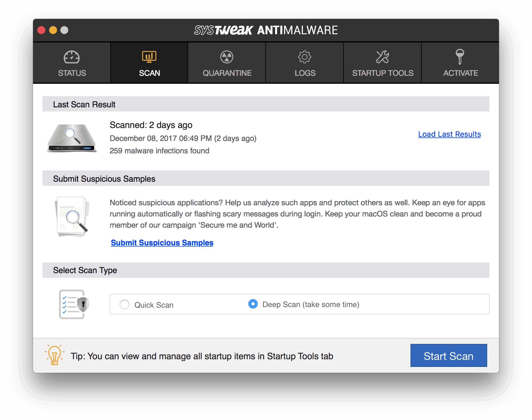Switch to the STATUS tab label
This screenshot has height=420, width=532.
72,73
